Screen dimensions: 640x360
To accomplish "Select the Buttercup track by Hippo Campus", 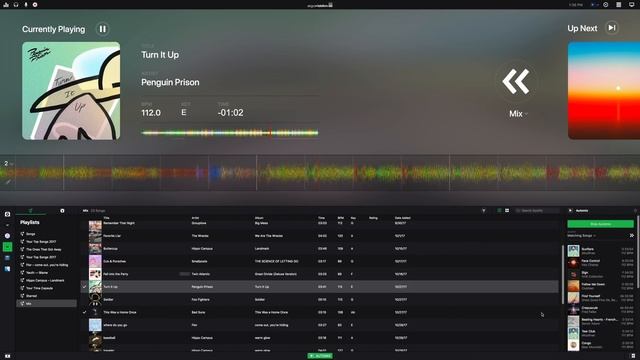I will (320, 248).
